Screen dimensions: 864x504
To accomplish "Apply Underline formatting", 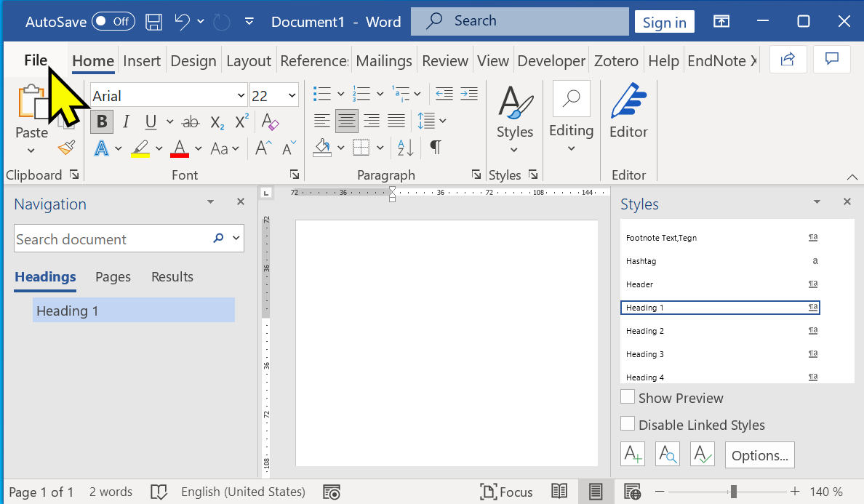I will (x=151, y=121).
